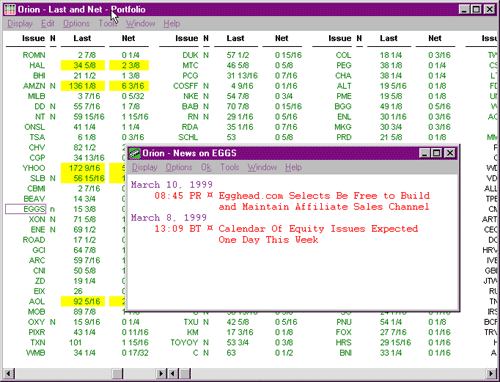Minimize the News on EGGS window

(424, 153)
